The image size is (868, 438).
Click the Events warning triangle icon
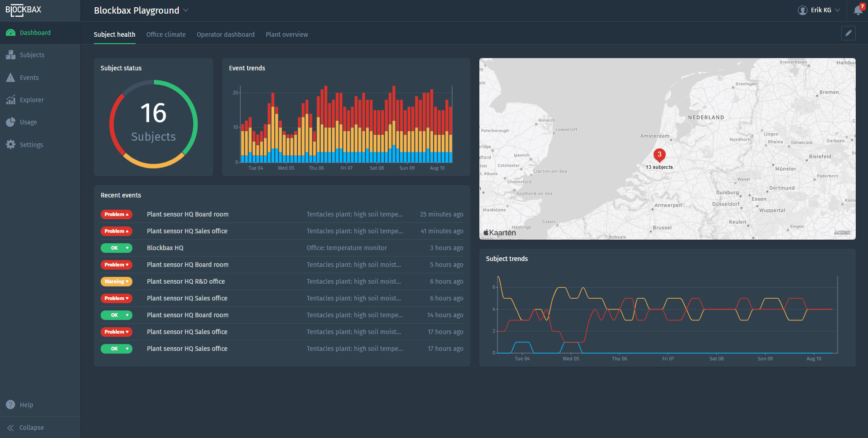10,78
